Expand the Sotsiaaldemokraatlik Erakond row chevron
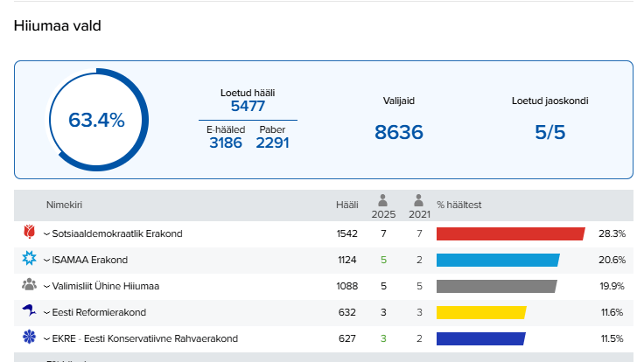 (46, 234)
